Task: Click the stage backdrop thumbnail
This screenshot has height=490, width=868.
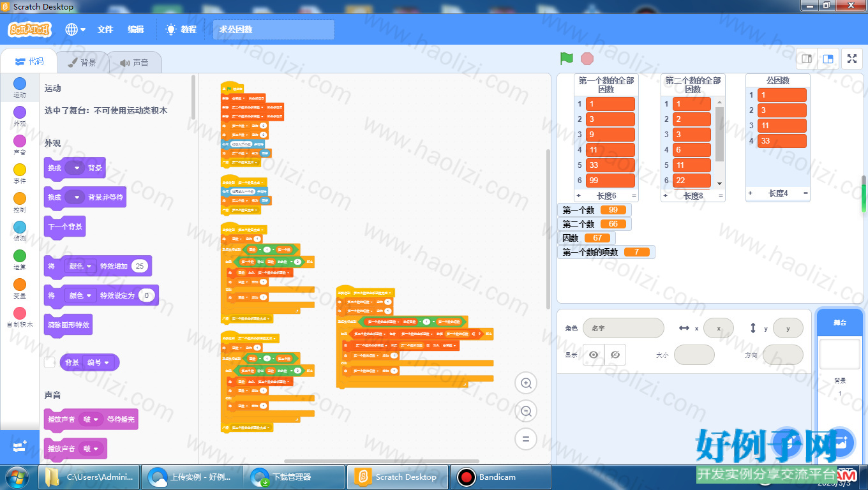Action: coord(839,354)
